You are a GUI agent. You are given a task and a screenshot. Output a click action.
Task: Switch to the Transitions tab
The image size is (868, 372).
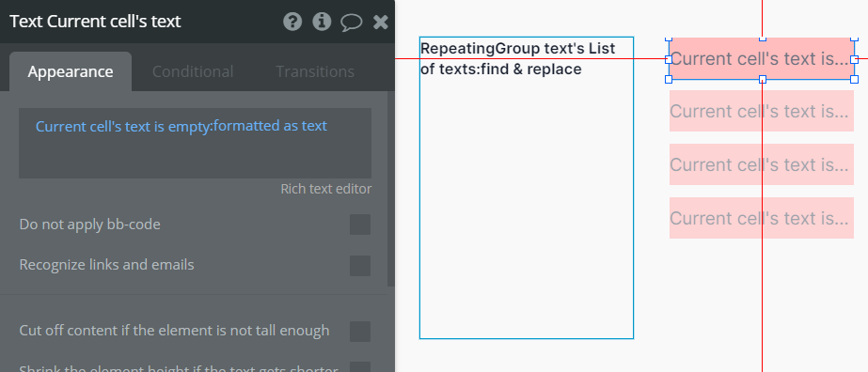click(315, 71)
